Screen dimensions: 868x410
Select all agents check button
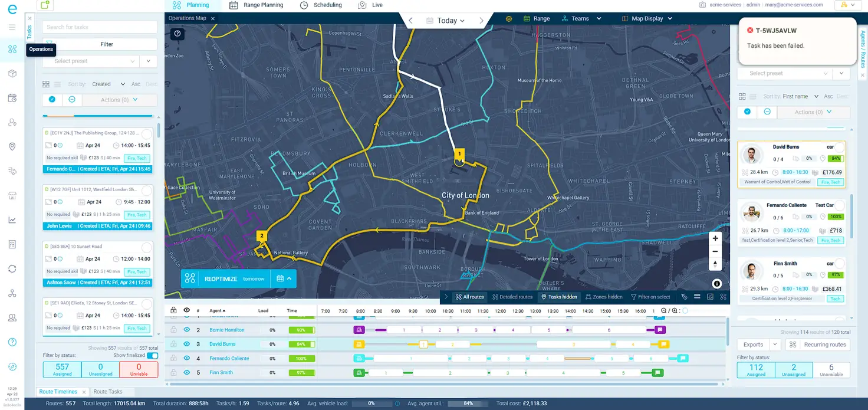pos(747,112)
